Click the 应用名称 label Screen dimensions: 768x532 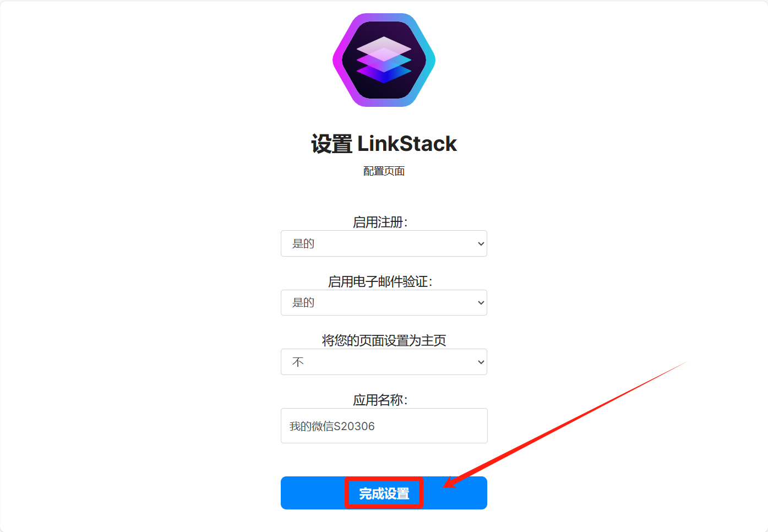coord(380,400)
